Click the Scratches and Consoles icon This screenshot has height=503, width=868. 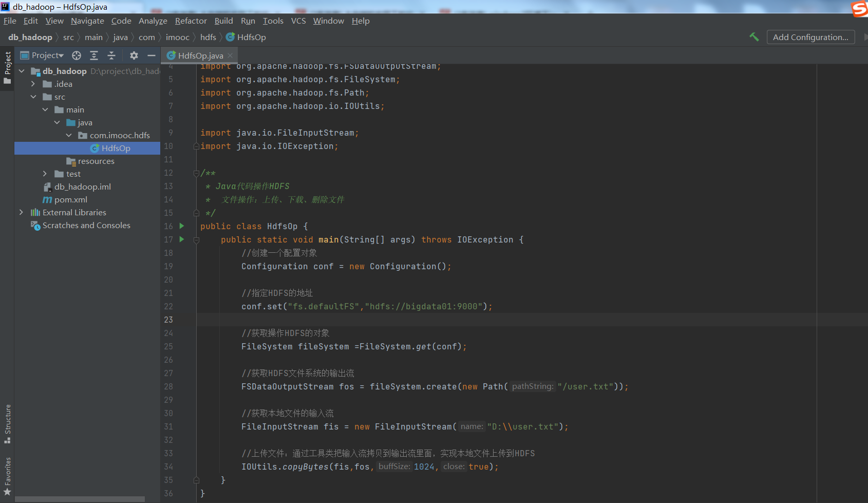(x=35, y=226)
